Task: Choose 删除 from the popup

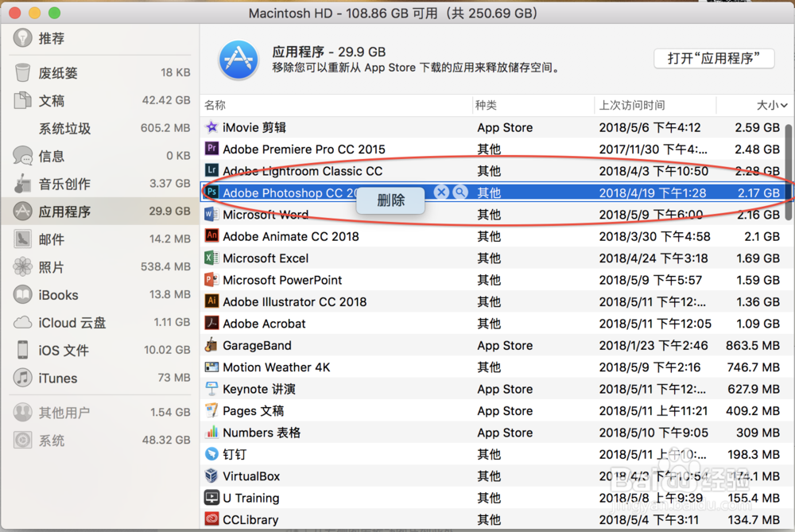Action: 390,200
